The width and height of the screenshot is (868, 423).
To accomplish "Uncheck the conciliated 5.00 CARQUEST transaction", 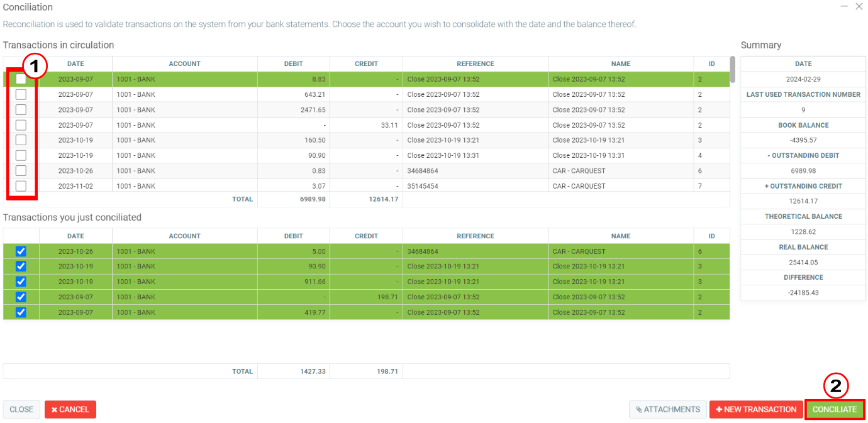I will tap(21, 251).
